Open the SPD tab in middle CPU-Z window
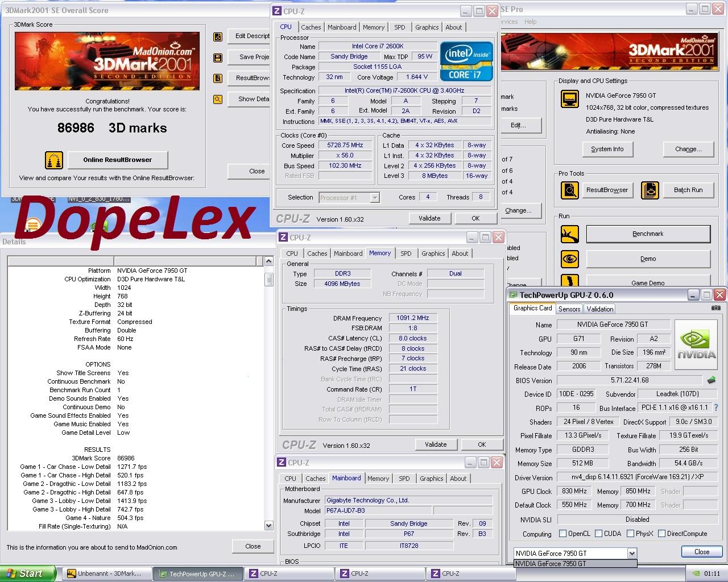Image resolution: width=728 pixels, height=582 pixels. (x=406, y=253)
